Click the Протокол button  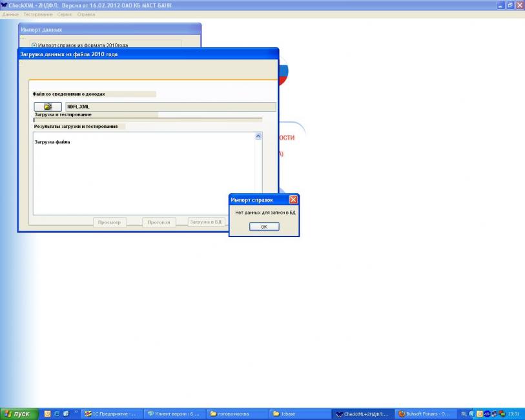pos(158,222)
